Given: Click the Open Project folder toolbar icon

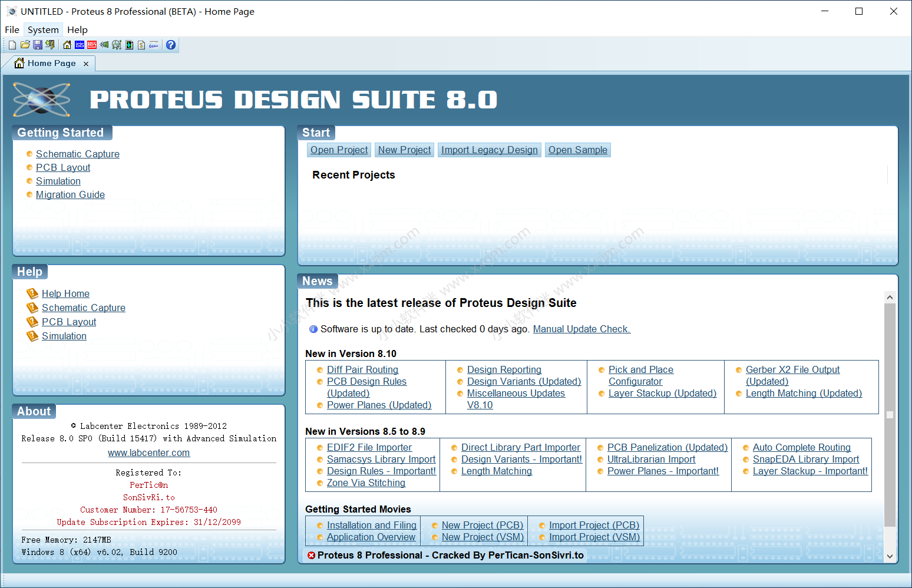Looking at the screenshot, I should coord(25,45).
